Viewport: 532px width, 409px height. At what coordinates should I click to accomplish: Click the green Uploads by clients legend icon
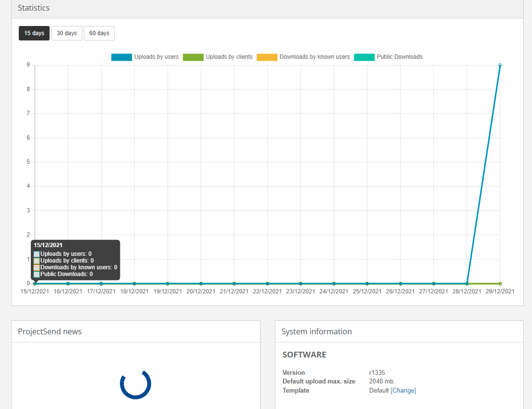pyautogui.click(x=193, y=57)
